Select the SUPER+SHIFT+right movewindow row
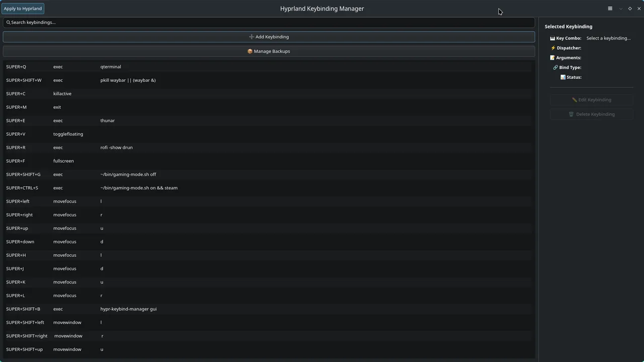This screenshot has height=362, width=644. (x=268, y=336)
